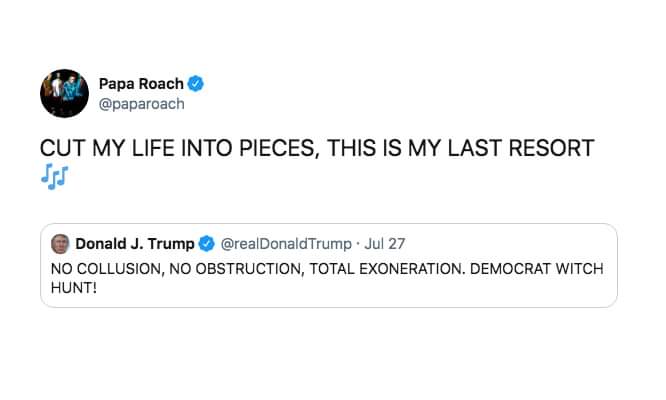The height and width of the screenshot is (400, 666).
Task: Open the @realDonaldTrump handle
Action: pos(285,244)
